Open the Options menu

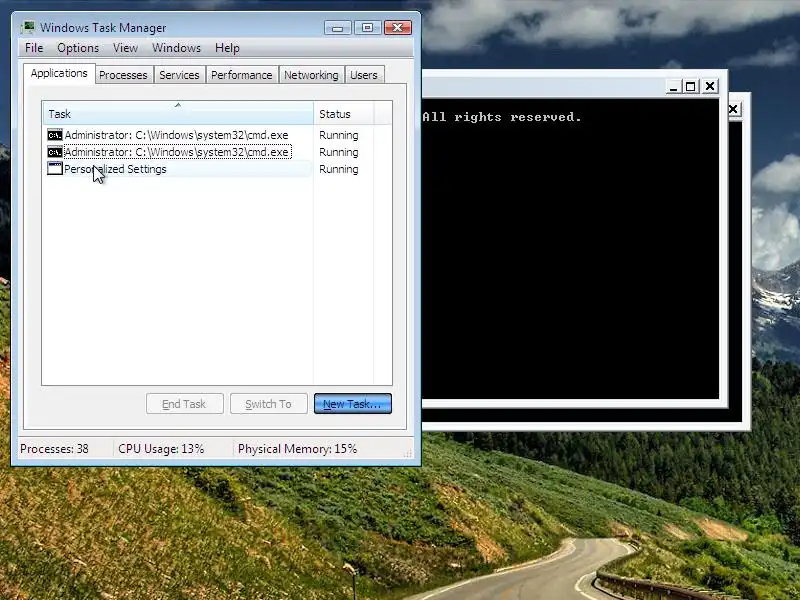[78, 48]
